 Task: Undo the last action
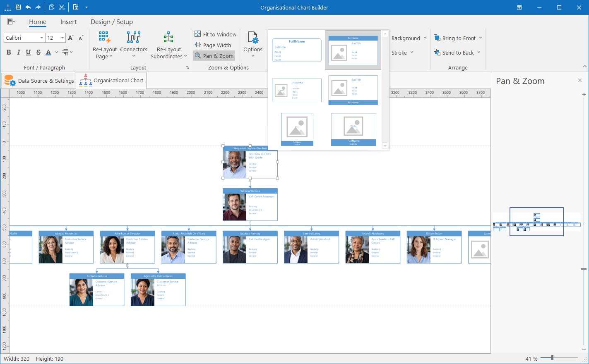click(x=28, y=7)
